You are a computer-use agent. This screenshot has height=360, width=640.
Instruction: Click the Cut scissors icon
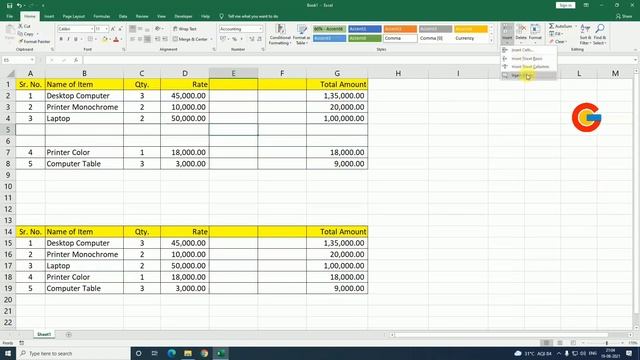(20, 26)
